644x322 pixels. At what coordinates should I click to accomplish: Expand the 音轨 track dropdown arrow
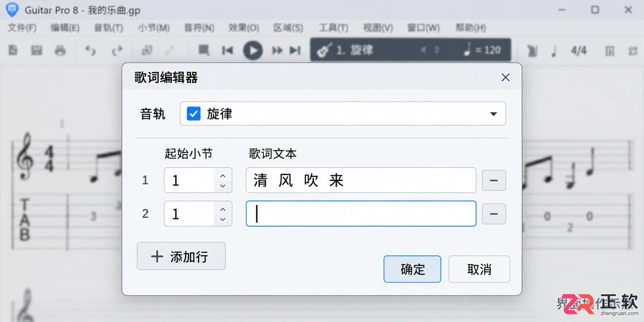point(493,114)
